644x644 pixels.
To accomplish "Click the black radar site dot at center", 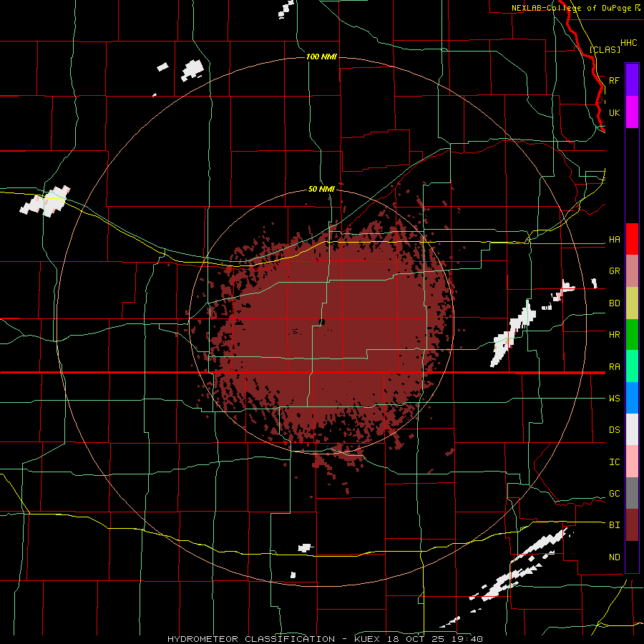I will [x=321, y=322].
